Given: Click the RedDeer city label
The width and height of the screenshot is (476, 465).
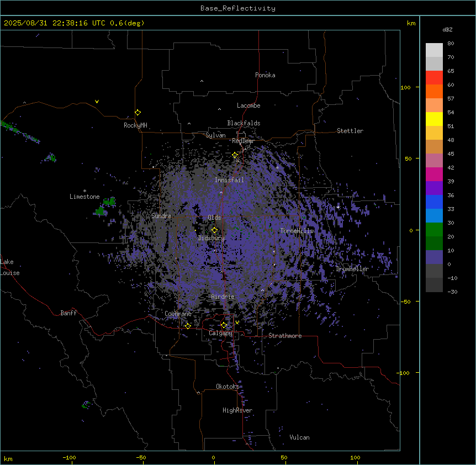Looking at the screenshot, I should (x=243, y=141).
